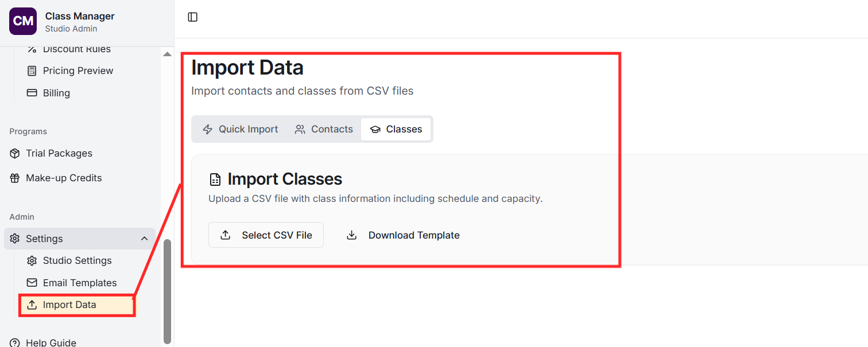Click the sidebar scrollbar thumb

pyautogui.click(x=167, y=291)
